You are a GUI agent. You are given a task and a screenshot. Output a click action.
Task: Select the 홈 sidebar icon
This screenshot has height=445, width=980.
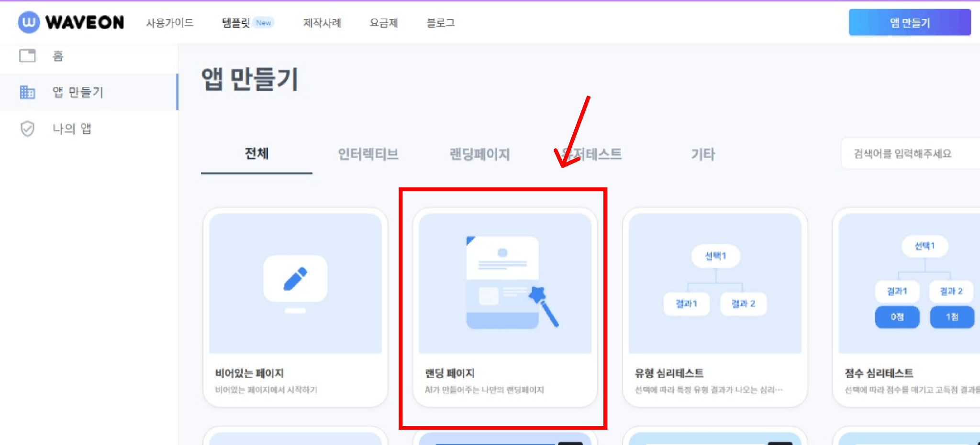pyautogui.click(x=28, y=56)
